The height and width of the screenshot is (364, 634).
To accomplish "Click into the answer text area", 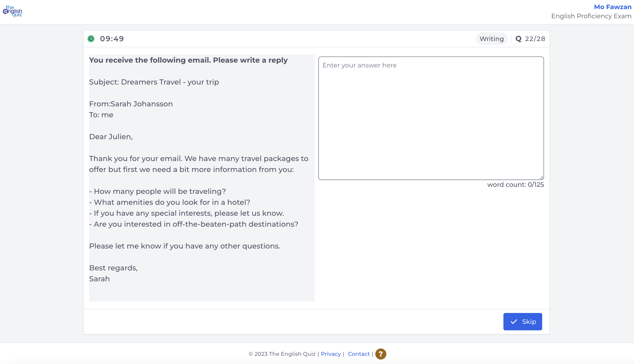I will coord(431,118).
